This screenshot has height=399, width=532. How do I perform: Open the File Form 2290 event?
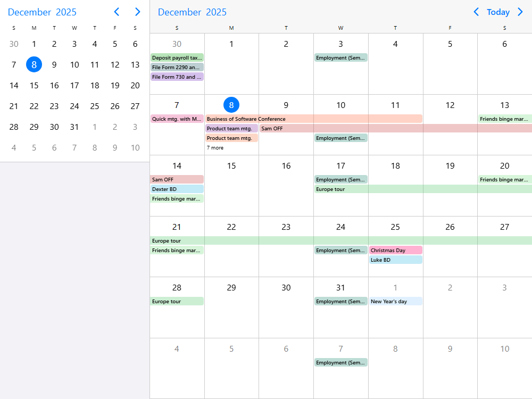[177, 67]
